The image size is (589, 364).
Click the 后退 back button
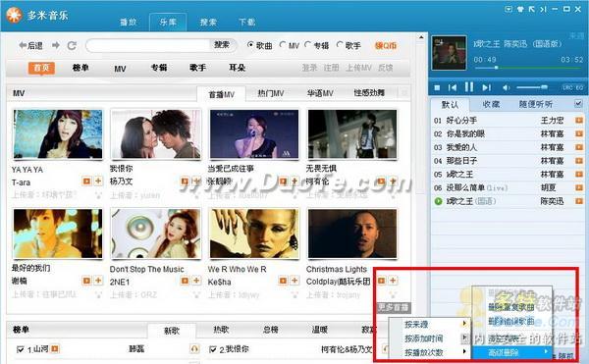(30, 45)
